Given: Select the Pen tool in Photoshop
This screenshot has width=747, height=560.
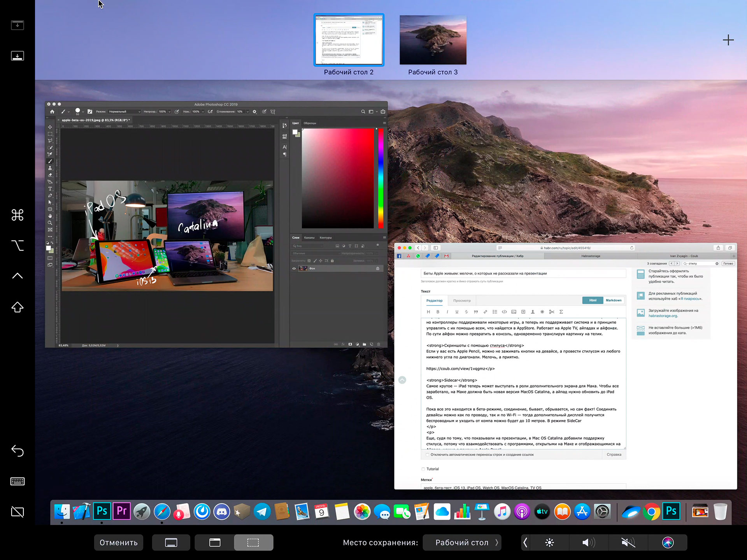Looking at the screenshot, I should (x=50, y=195).
